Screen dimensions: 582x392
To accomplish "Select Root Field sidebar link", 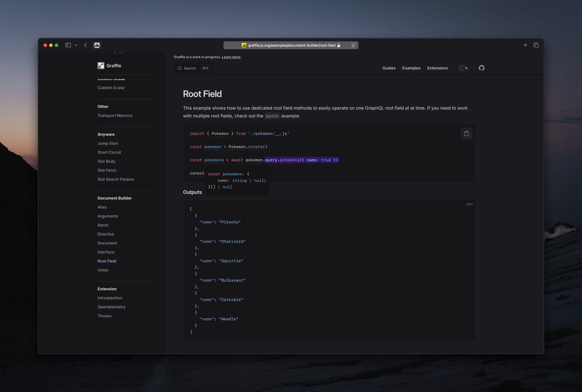I will pos(107,261).
